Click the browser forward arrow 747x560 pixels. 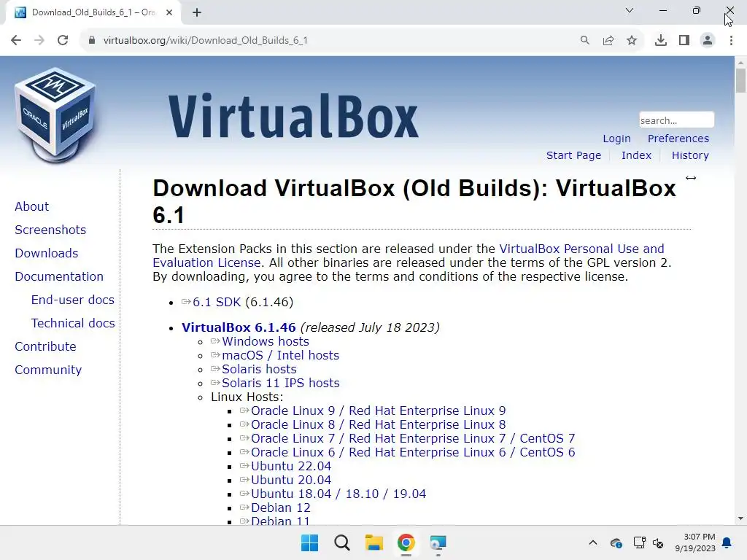(39, 41)
